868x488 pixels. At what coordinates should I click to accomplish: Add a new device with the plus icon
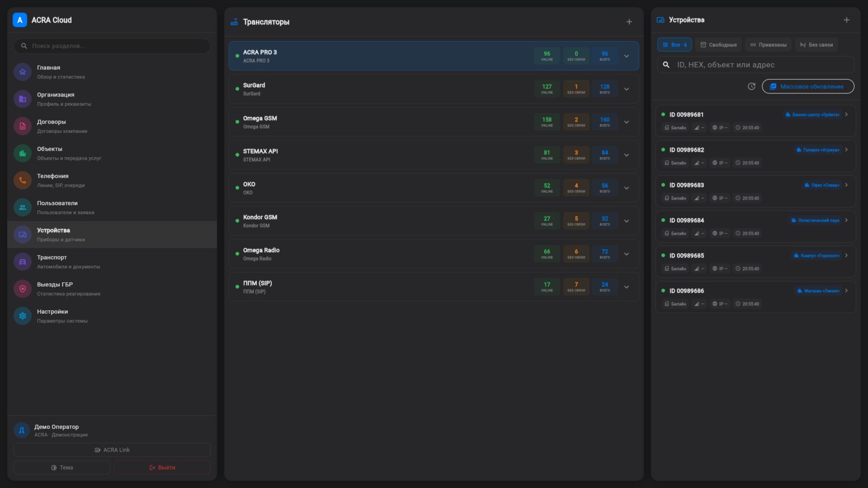point(846,20)
